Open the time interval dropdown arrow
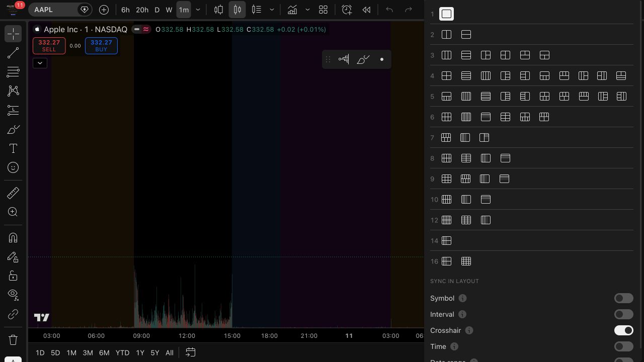 pyautogui.click(x=198, y=10)
